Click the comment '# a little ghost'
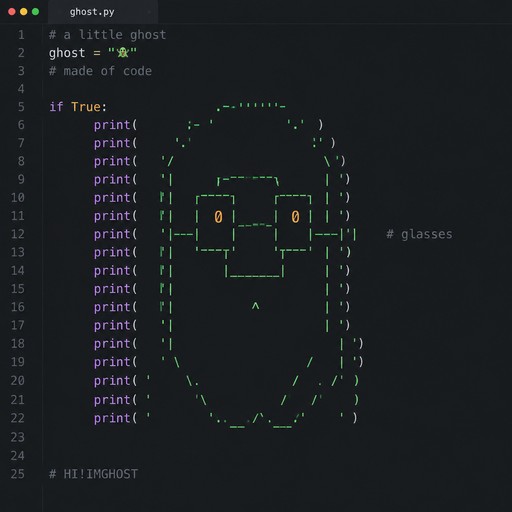Image resolution: width=512 pixels, height=512 pixels. (107, 35)
